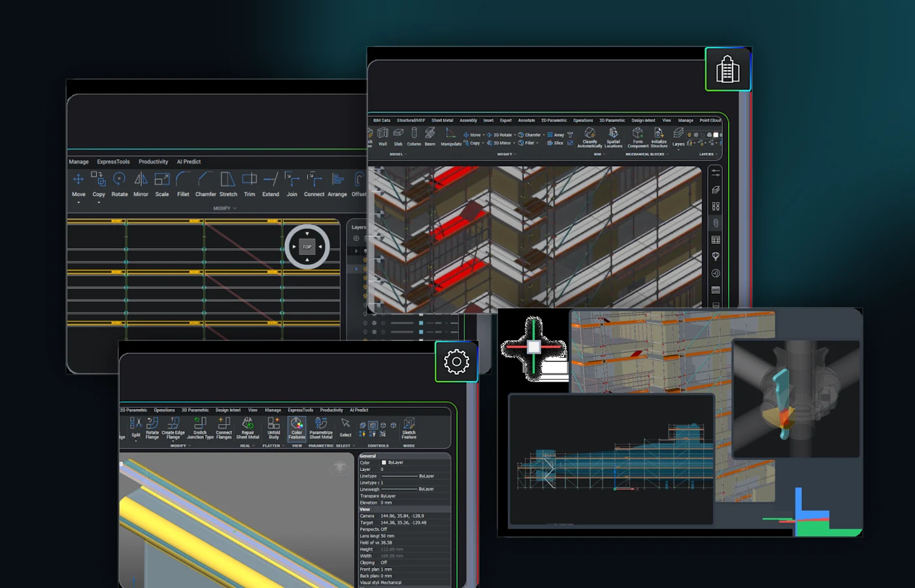Click the 'Lens length 50 mm' property row

[405, 536]
